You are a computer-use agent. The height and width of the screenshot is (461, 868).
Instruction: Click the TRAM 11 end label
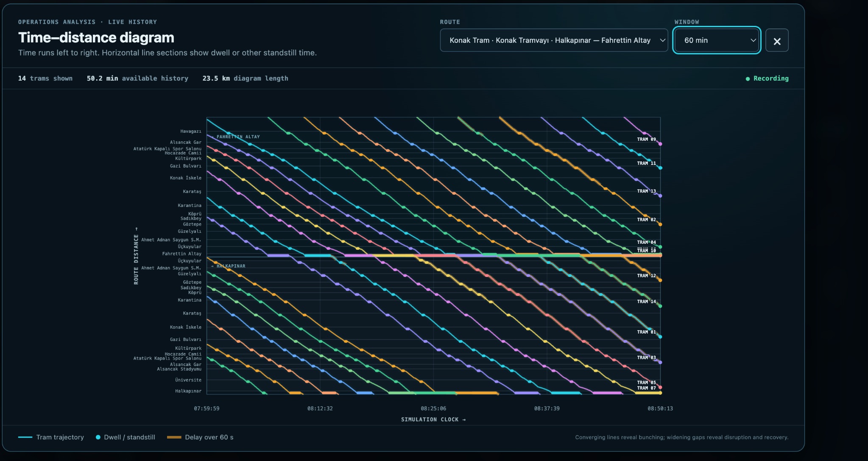coord(646,163)
